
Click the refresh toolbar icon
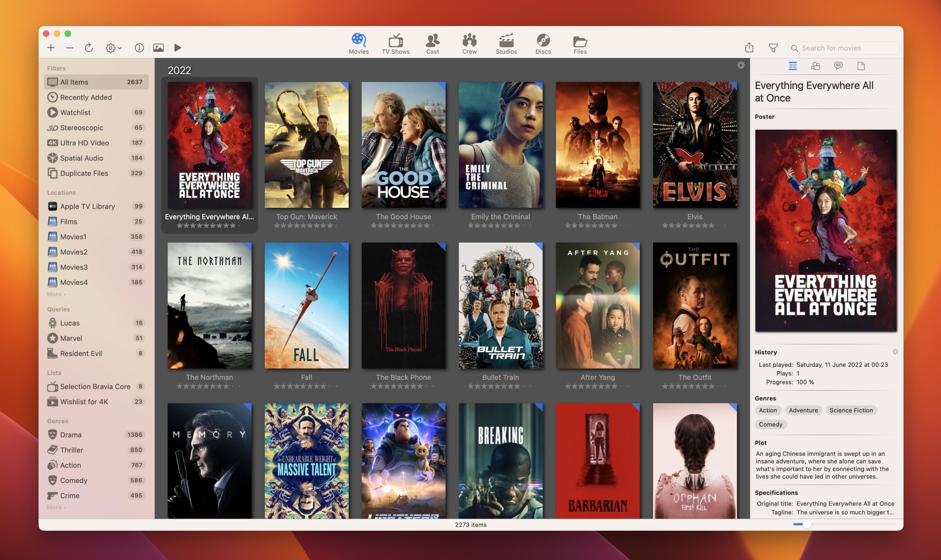(88, 47)
